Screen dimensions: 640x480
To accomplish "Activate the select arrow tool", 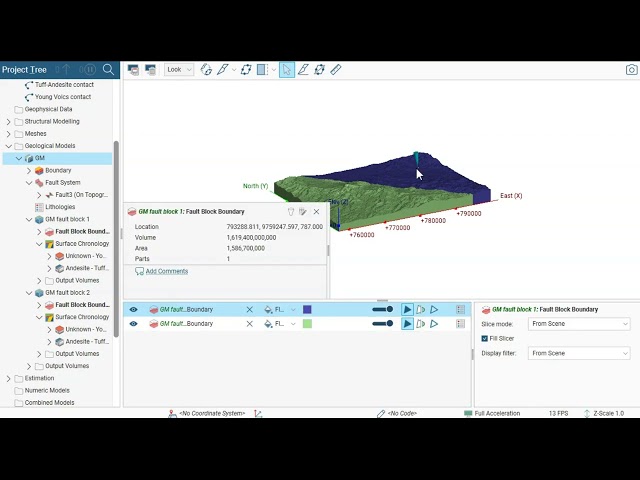I will click(x=287, y=70).
